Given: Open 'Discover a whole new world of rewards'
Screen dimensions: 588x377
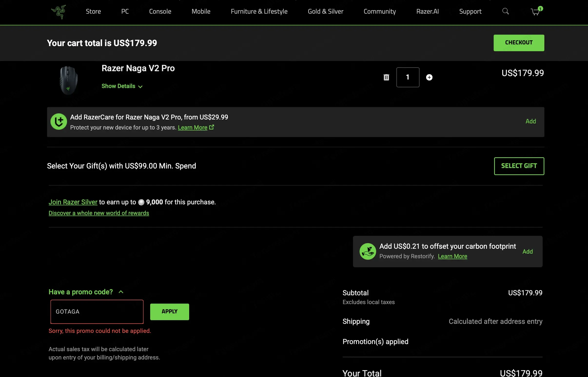Looking at the screenshot, I should coord(99,213).
